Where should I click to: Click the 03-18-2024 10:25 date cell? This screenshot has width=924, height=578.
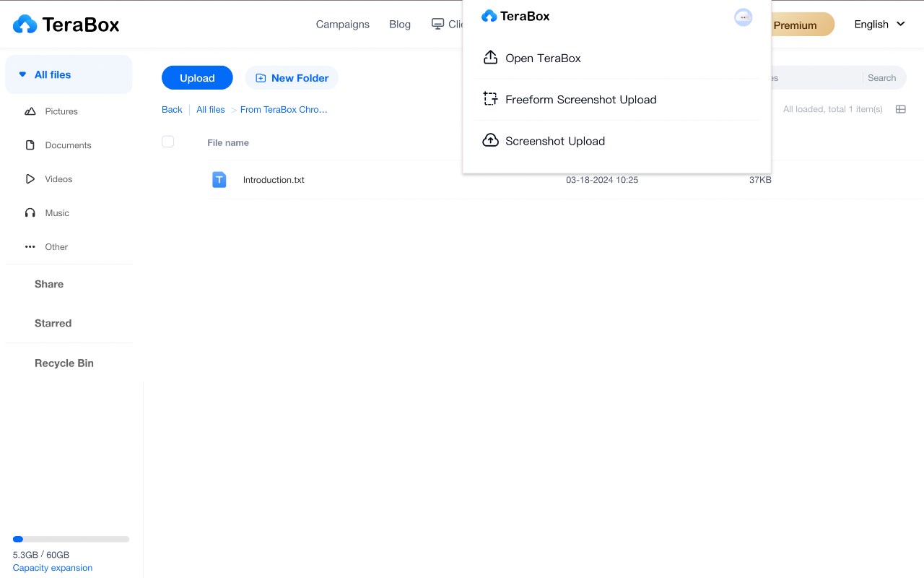(602, 180)
